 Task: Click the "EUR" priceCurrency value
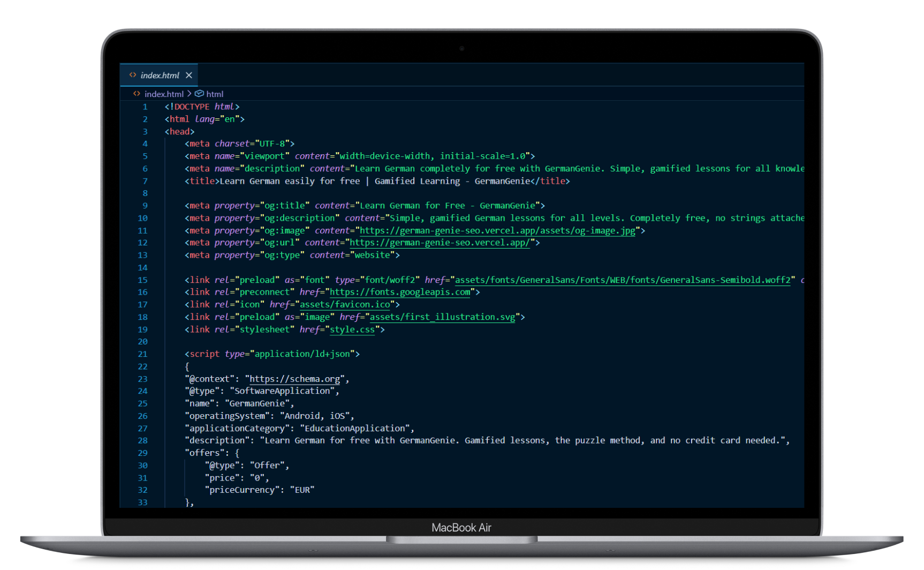302,490
